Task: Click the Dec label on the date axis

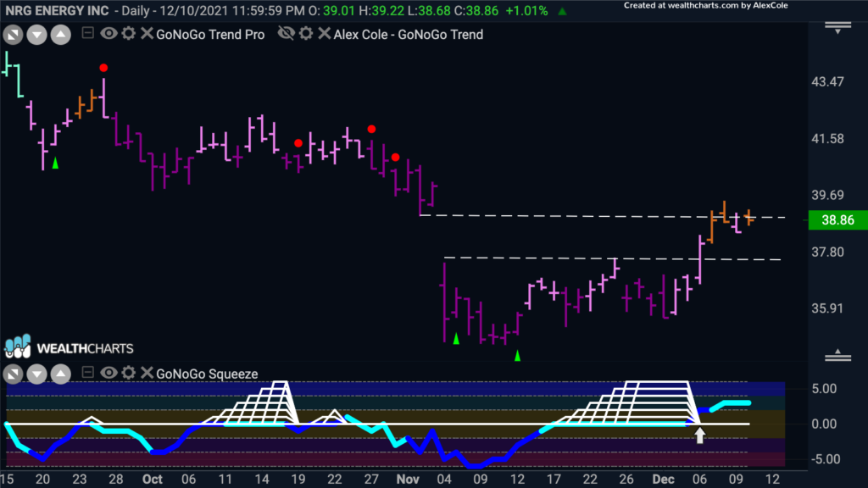Action: tap(663, 480)
